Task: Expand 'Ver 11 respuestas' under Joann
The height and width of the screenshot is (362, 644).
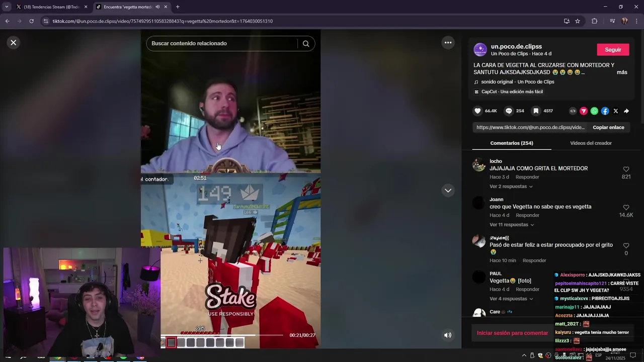Action: coord(512,225)
